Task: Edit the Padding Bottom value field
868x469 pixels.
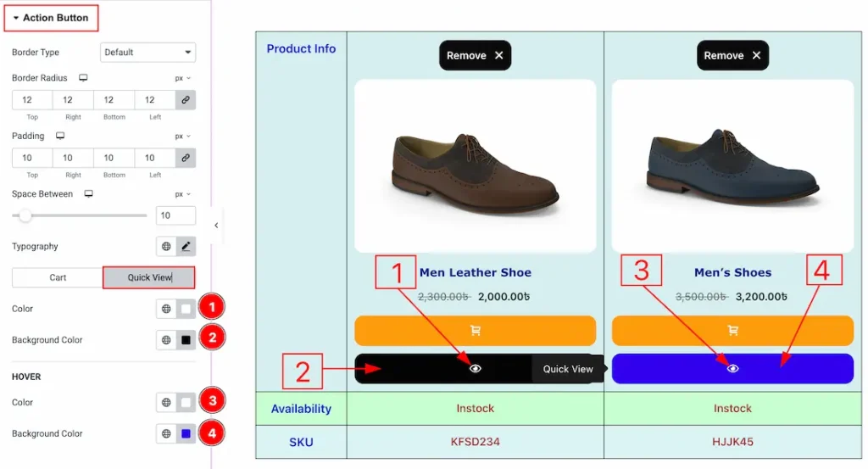Action: [x=114, y=158]
